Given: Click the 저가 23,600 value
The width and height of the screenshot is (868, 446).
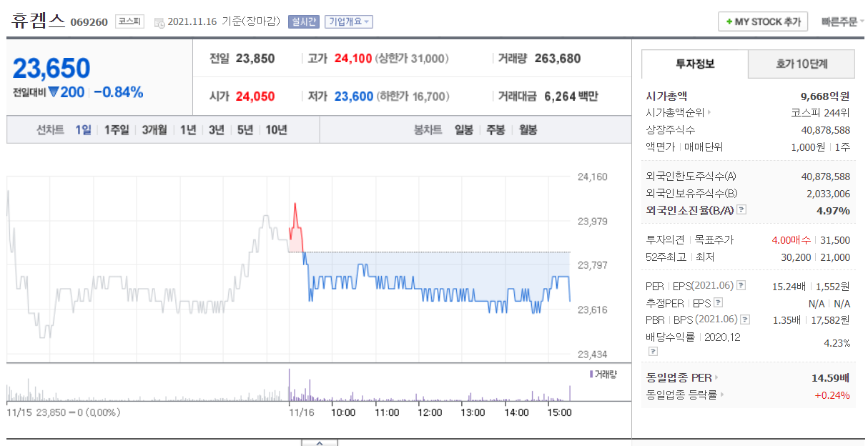Looking at the screenshot, I should [x=353, y=96].
